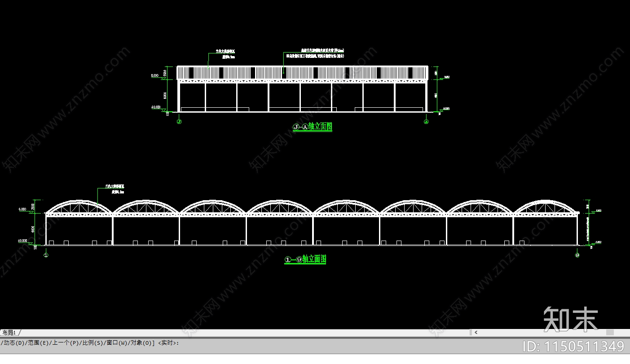Select the ①–⑨轴立面图 drawing title

pos(305,259)
